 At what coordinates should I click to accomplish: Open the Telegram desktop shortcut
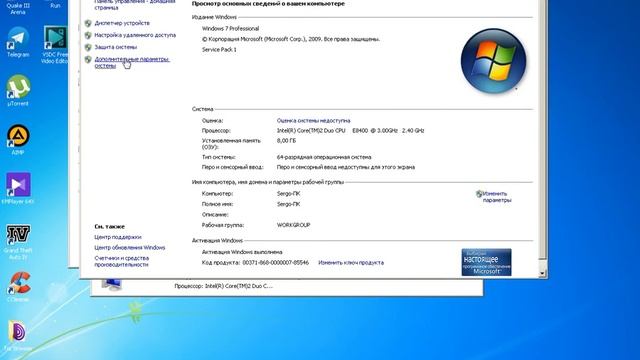coord(18,41)
